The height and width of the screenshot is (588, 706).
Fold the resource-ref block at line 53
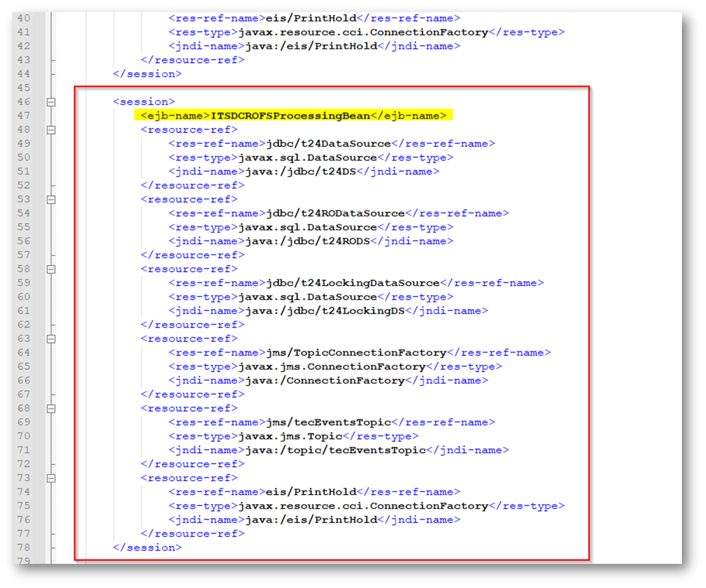point(51,200)
